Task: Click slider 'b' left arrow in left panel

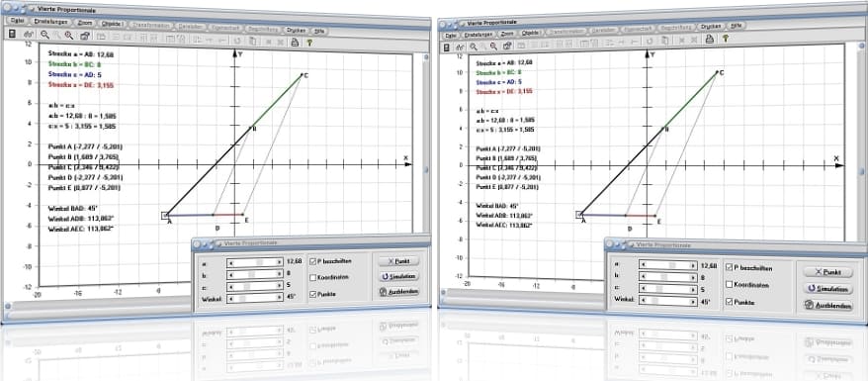Action: 230,274
